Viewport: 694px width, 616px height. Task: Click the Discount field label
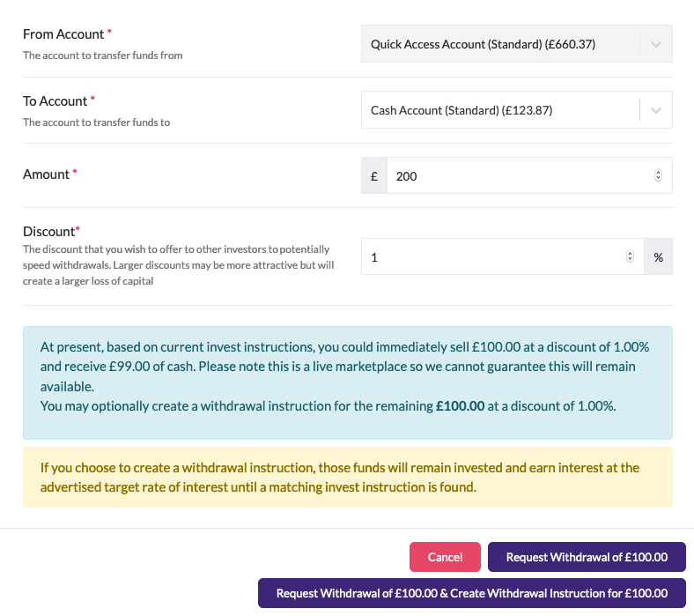pyautogui.click(x=49, y=231)
